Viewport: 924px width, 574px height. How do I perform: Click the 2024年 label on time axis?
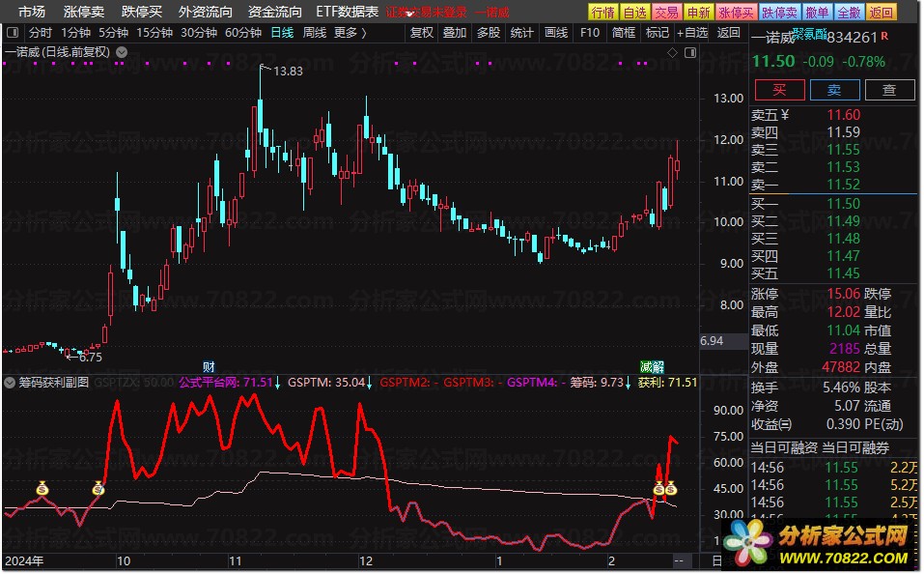24,560
